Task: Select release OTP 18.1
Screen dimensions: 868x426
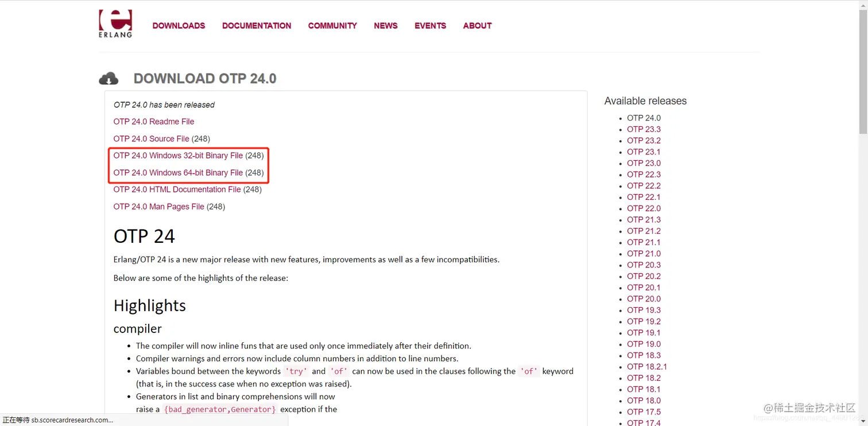Action: (x=644, y=389)
